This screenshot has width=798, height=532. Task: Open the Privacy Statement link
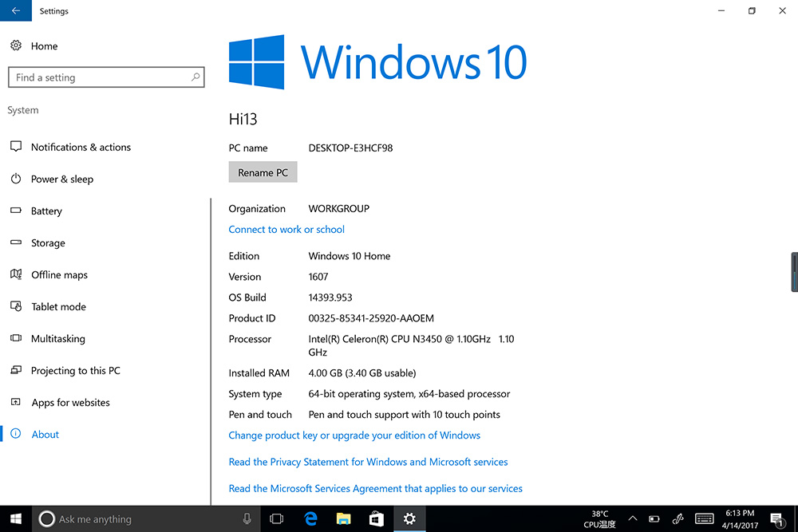tap(368, 462)
